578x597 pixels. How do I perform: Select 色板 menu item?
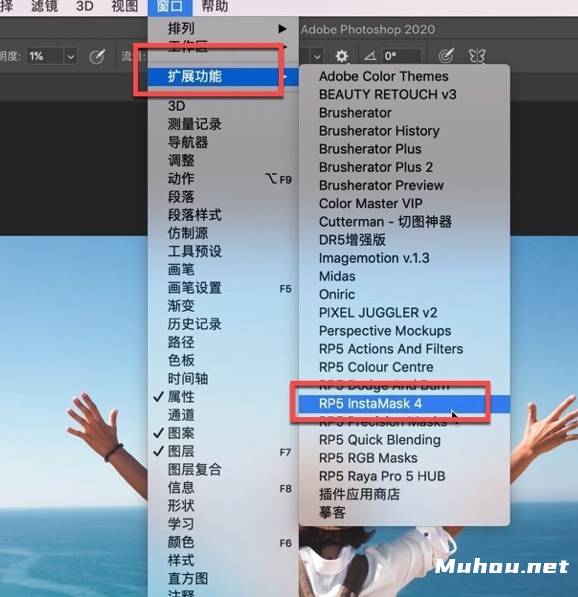(x=223, y=360)
